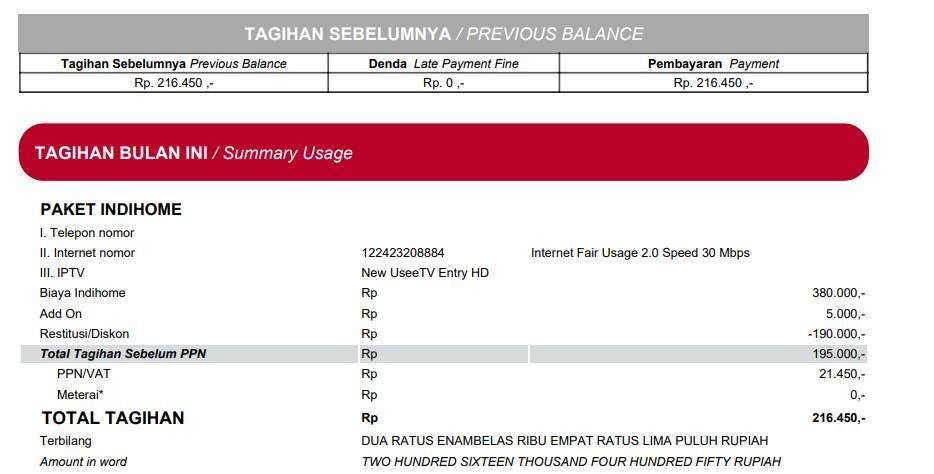Select 'New UseeTV Entry HD' text

coord(425,273)
